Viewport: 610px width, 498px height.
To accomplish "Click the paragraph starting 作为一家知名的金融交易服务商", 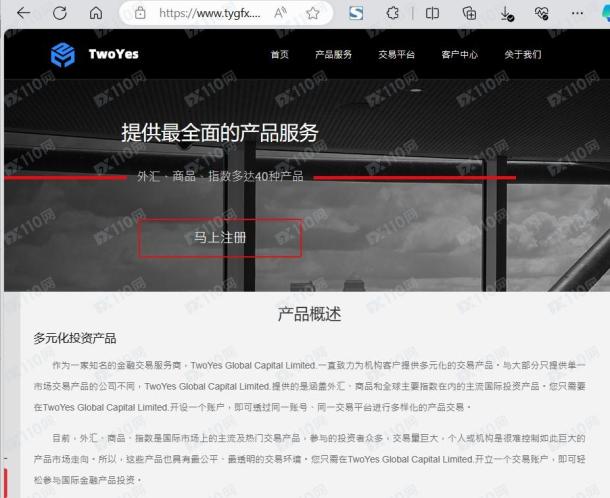I will [x=309, y=386].
